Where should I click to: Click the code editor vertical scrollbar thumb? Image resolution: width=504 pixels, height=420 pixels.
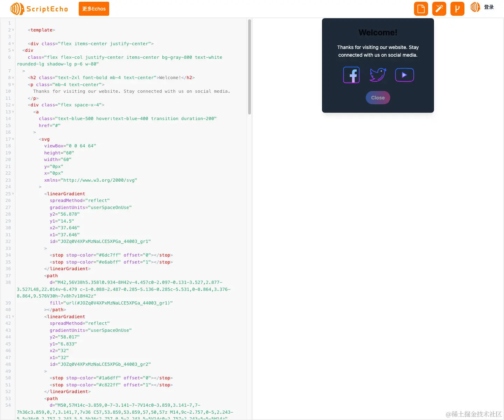click(250, 67)
